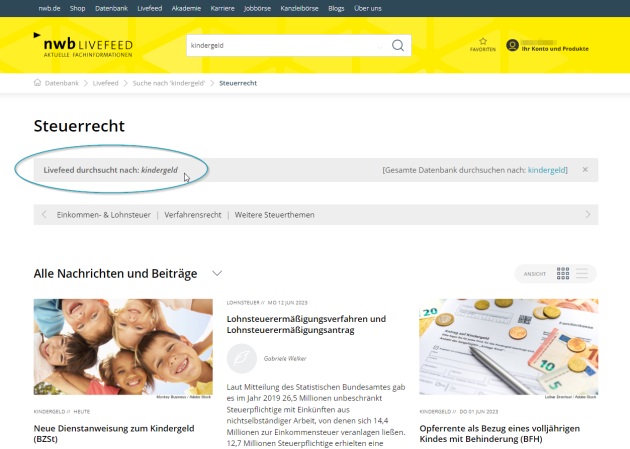Select Verfahrensrecht topic

(193, 215)
